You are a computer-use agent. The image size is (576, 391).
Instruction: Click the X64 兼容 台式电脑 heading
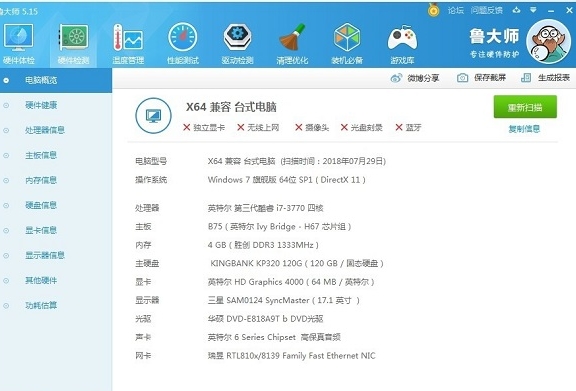231,107
